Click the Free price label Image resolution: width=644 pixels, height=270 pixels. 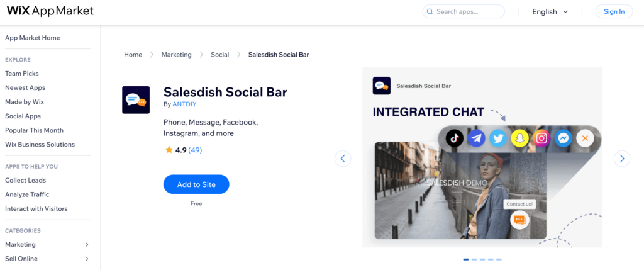tap(196, 203)
